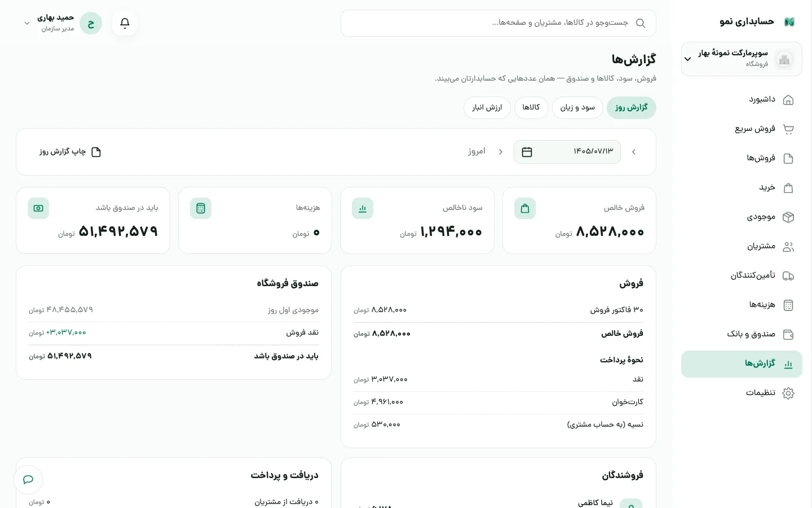This screenshot has width=812, height=508.
Task: Switch to the سود و زیان tab
Action: 577,107
